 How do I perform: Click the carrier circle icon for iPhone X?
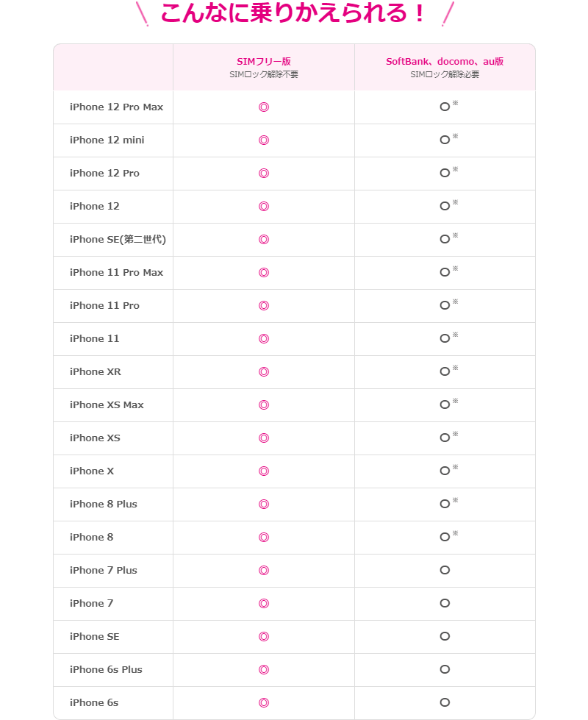pyautogui.click(x=445, y=471)
